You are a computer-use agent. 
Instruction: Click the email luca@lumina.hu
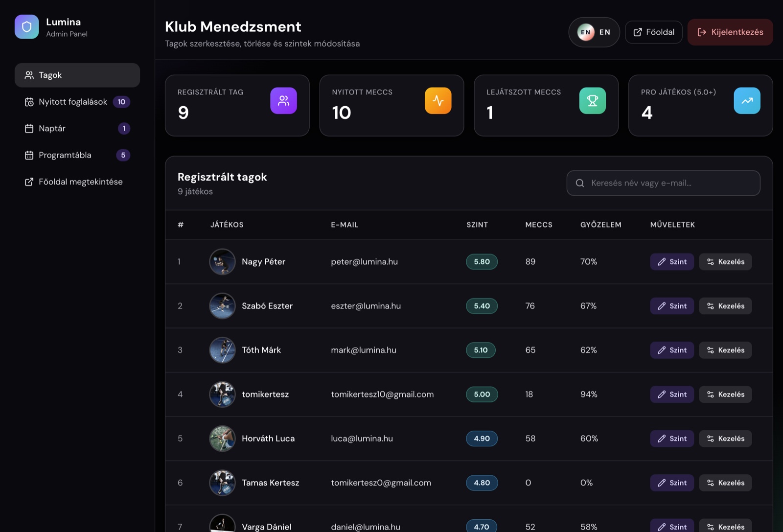click(362, 439)
